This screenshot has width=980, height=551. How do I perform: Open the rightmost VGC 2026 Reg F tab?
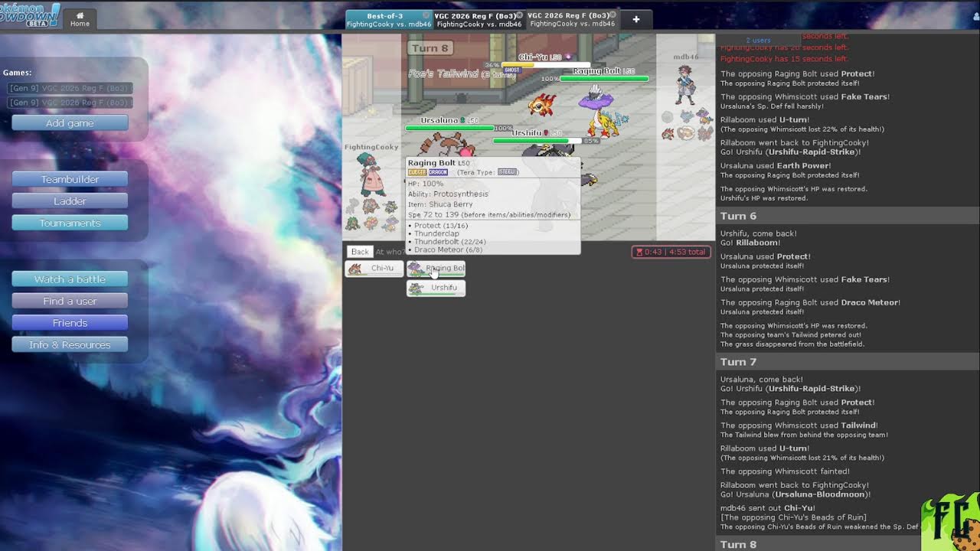(x=573, y=20)
